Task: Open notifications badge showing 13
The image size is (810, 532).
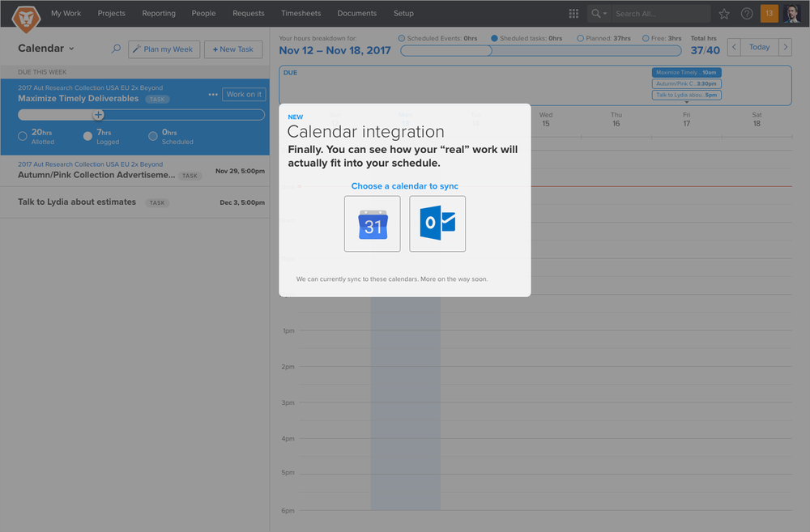Action: tap(769, 14)
